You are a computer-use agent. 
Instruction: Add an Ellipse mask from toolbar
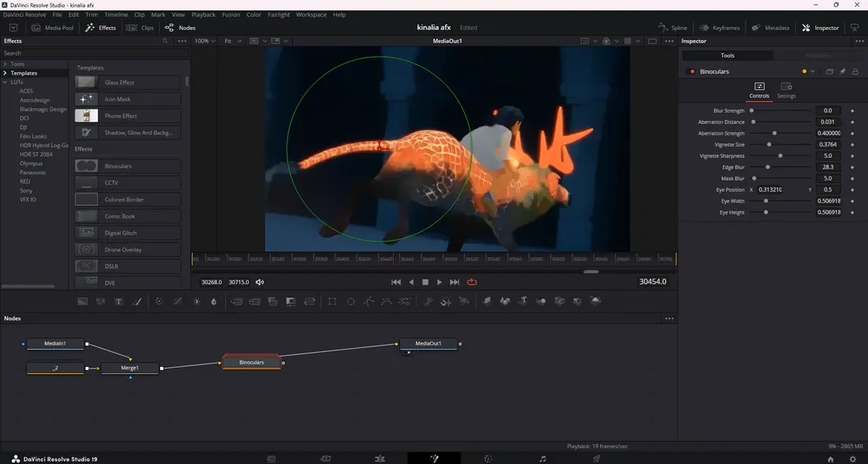350,301
